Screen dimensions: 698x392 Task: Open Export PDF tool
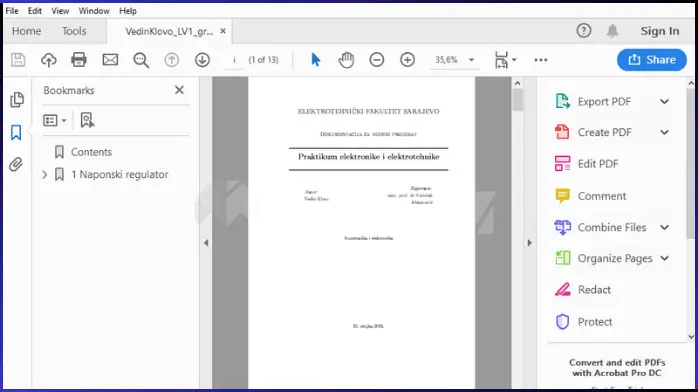[604, 101]
